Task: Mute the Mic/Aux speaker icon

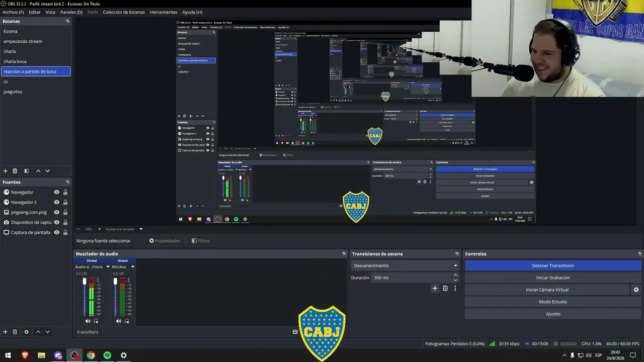Action: [x=118, y=321]
